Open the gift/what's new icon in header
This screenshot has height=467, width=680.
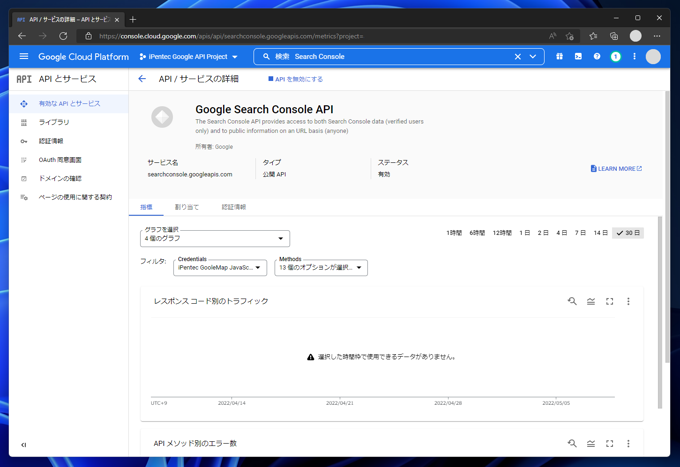[x=559, y=56]
